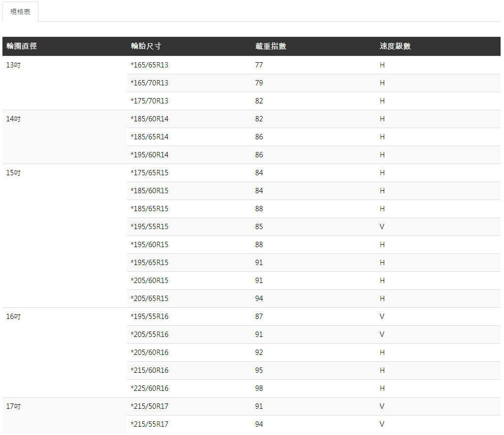Click tire size *195/55R16
Viewport: 504px width, 435px height.
(150, 317)
